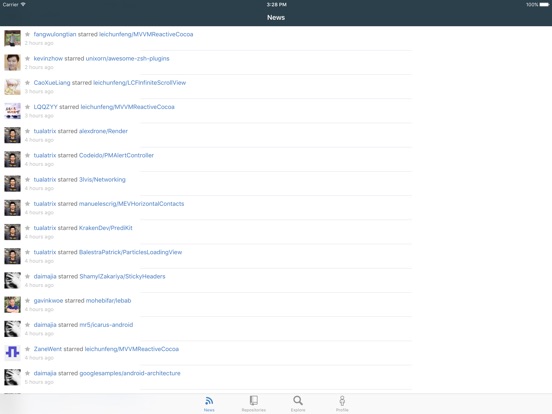Tap LQQZYY's avatar image
This screenshot has width=552, height=414.
pyautogui.click(x=12, y=111)
